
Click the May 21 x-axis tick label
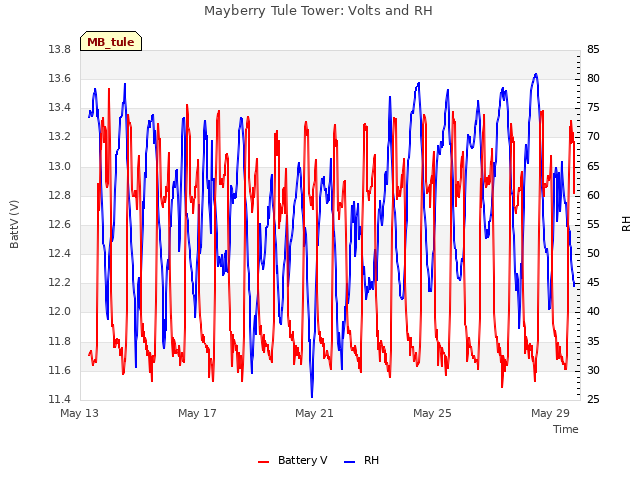pyautogui.click(x=314, y=413)
